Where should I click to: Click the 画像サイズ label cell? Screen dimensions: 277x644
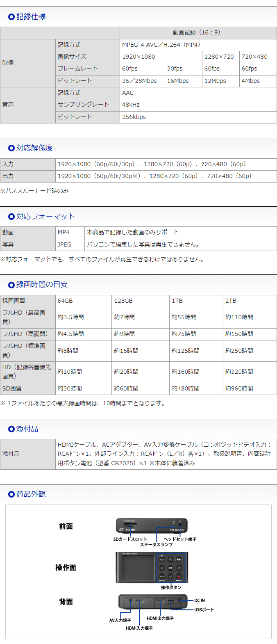tap(88, 57)
